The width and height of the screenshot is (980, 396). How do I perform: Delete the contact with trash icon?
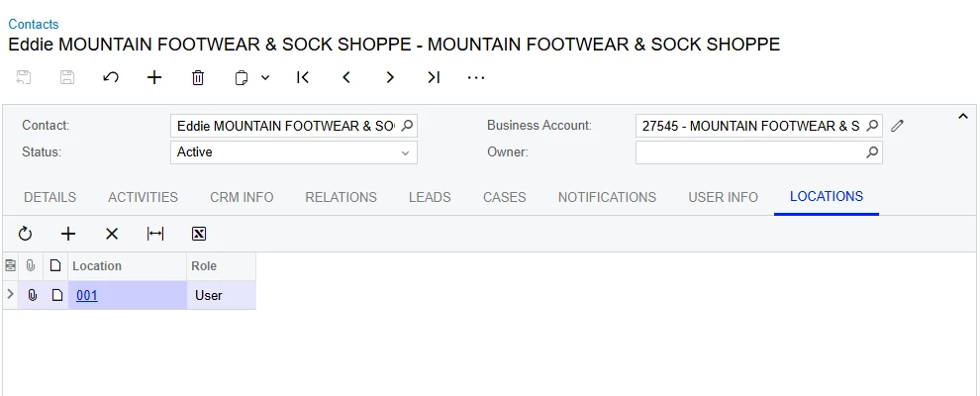[x=198, y=77]
